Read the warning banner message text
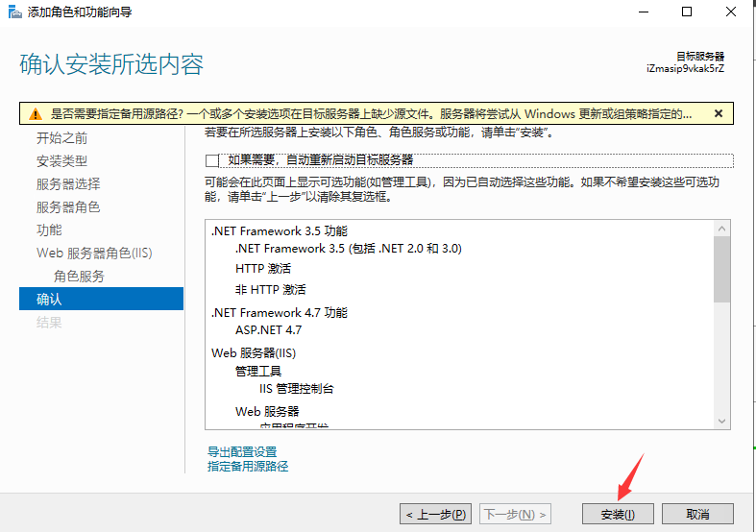This screenshot has width=756, height=532. pos(371,113)
